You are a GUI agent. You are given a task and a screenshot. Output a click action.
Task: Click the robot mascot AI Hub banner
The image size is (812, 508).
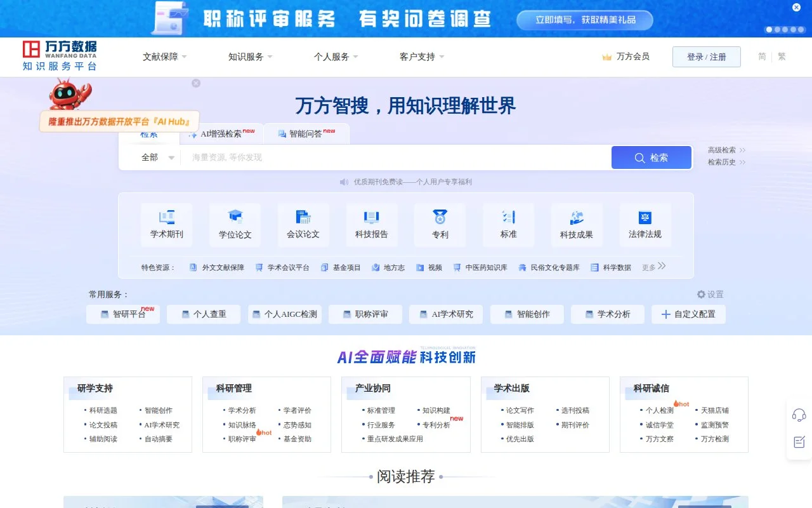coord(119,107)
